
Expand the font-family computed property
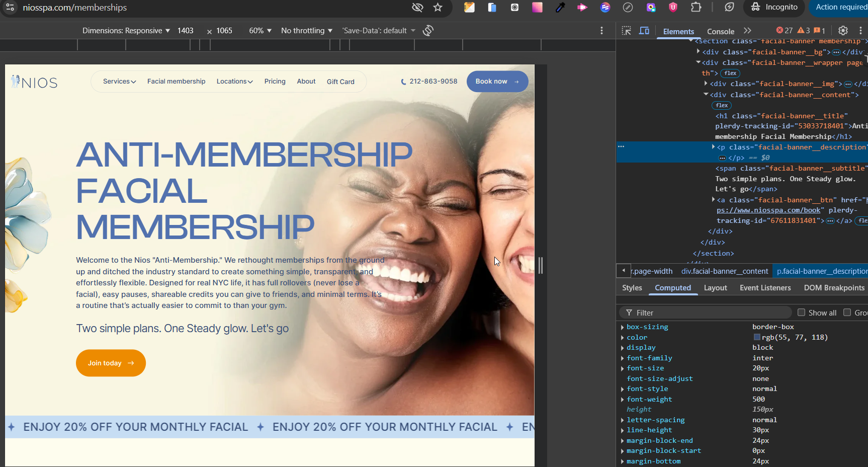622,358
